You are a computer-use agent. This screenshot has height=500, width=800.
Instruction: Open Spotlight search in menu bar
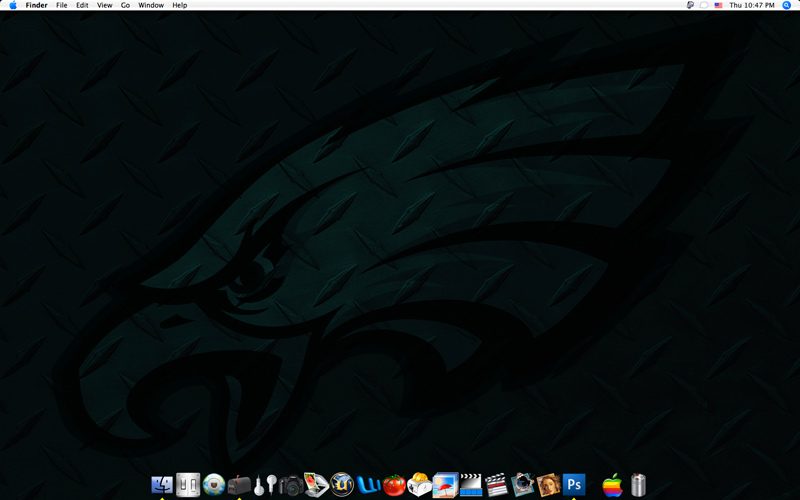pyautogui.click(x=787, y=5)
